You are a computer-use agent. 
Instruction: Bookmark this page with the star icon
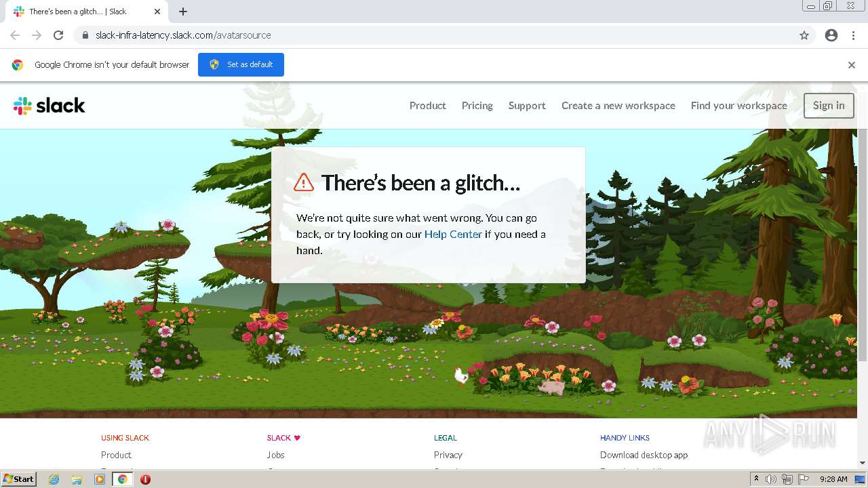pyautogui.click(x=804, y=35)
